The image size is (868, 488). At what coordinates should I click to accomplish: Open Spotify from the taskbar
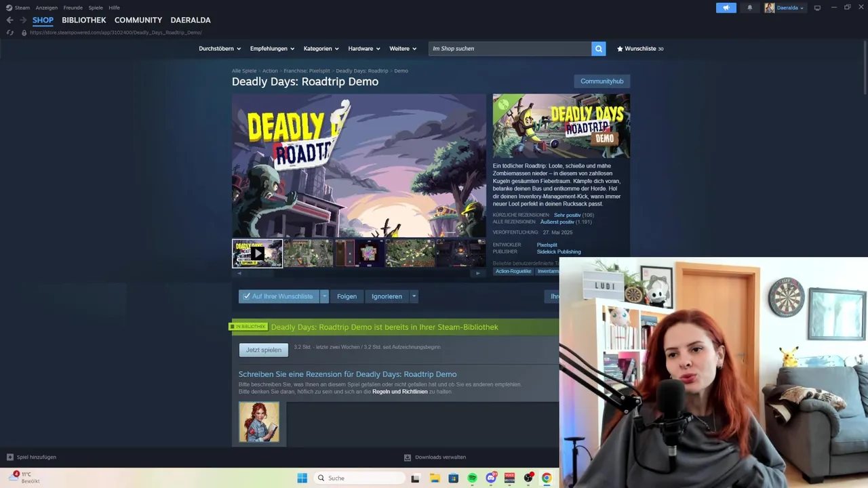pos(472,478)
